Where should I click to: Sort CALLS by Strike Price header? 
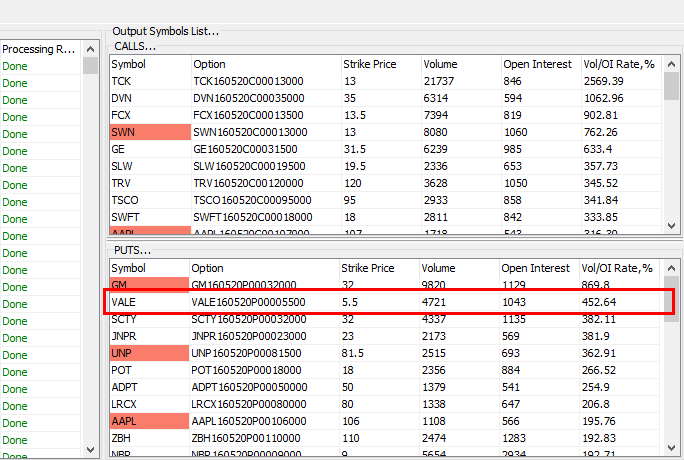click(x=381, y=64)
